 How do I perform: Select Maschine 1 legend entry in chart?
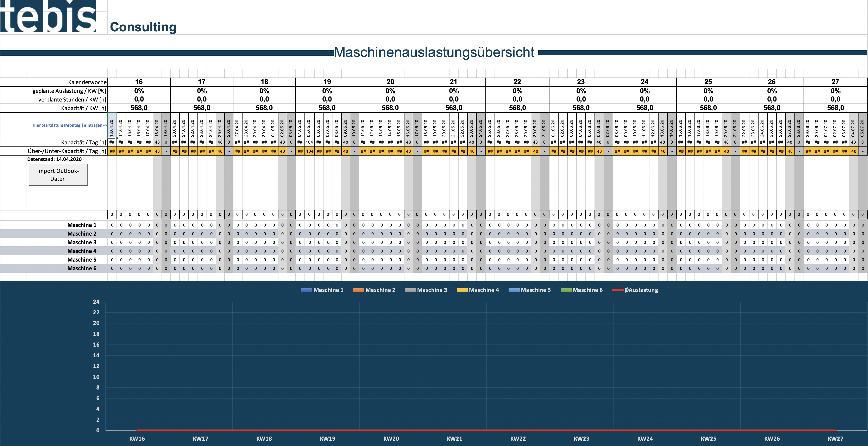point(322,290)
